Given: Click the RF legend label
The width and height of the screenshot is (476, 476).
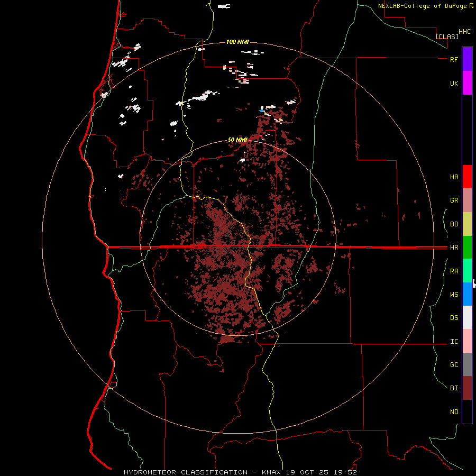Looking at the screenshot, I should 454,59.
